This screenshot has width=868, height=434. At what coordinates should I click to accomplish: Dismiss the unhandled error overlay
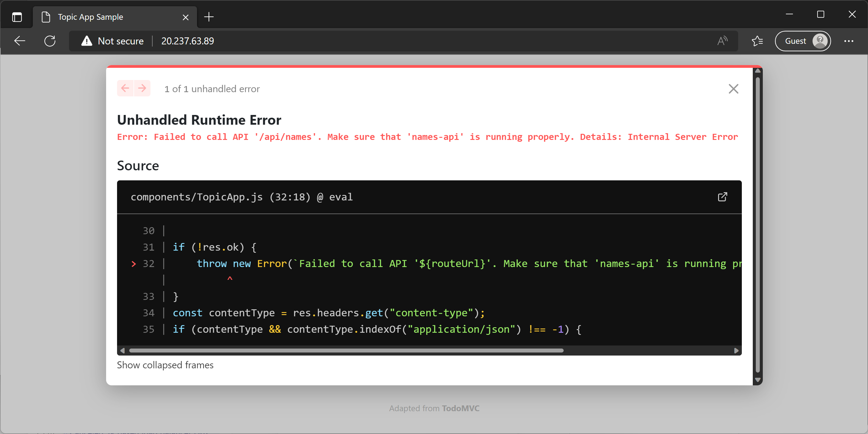(x=733, y=89)
